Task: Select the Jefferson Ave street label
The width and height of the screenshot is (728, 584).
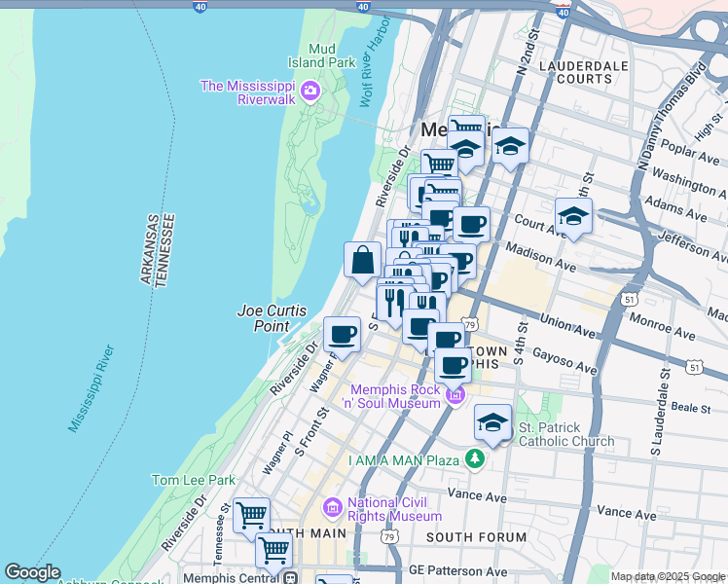Action: coord(692,246)
